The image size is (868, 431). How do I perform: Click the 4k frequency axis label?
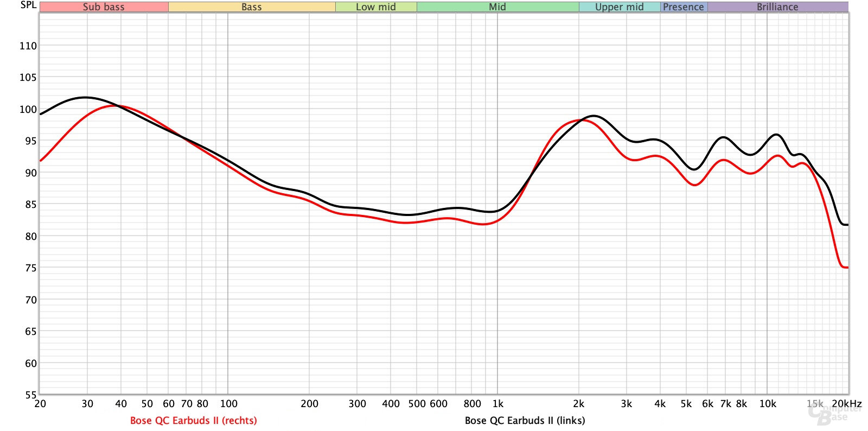tap(660, 404)
